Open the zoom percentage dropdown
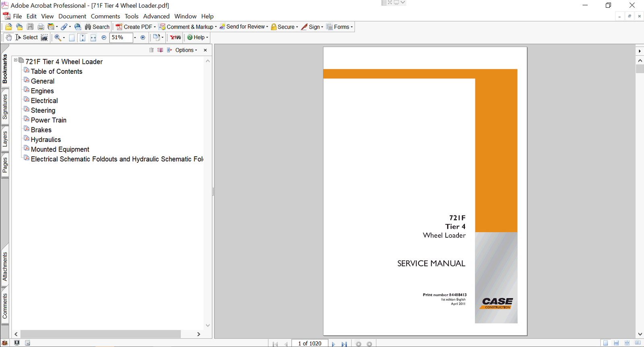Image resolution: width=644 pixels, height=347 pixels. pyautogui.click(x=135, y=37)
